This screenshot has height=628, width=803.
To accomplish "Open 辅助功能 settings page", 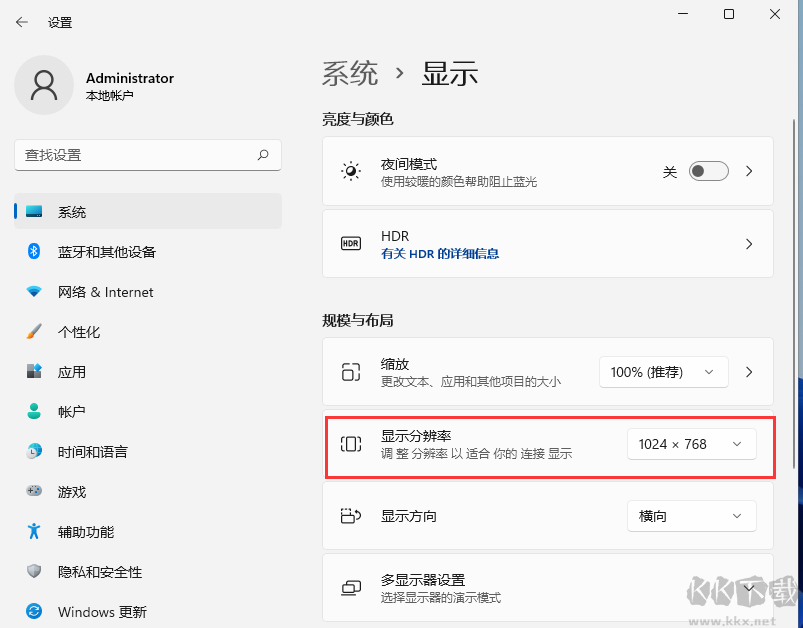I will coord(148,531).
